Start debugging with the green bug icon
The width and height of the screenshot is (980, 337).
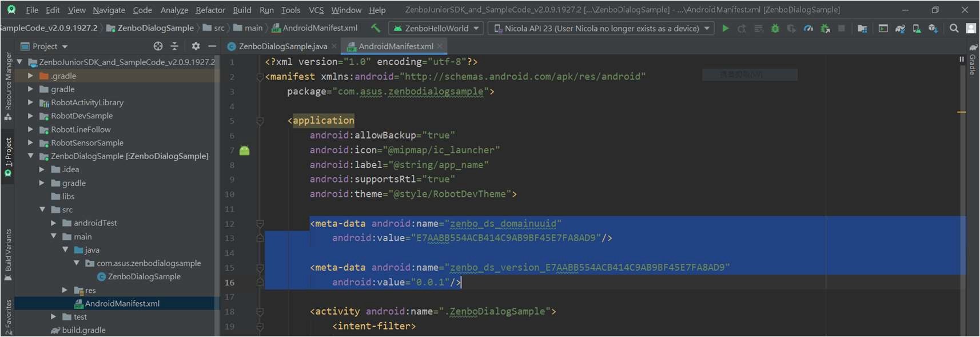[x=775, y=28]
